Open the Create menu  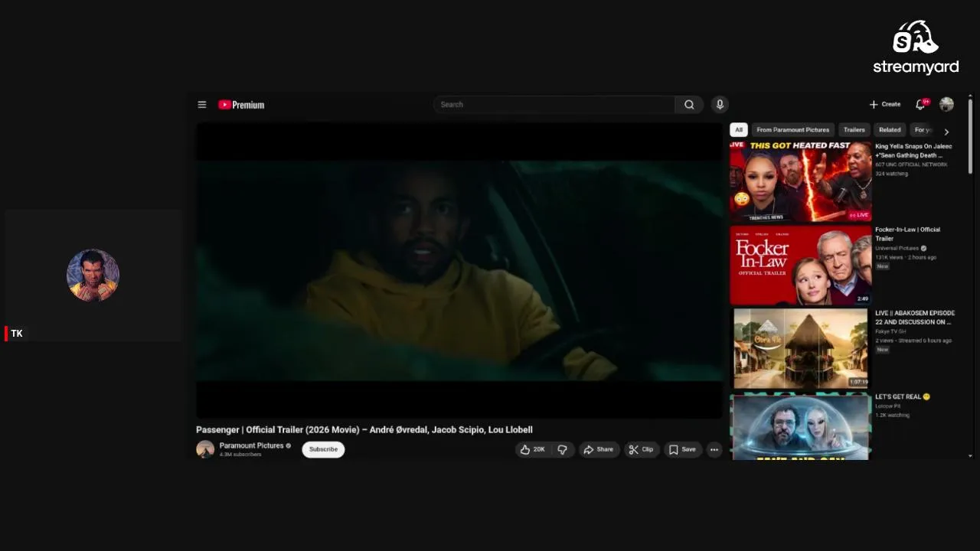(x=885, y=104)
